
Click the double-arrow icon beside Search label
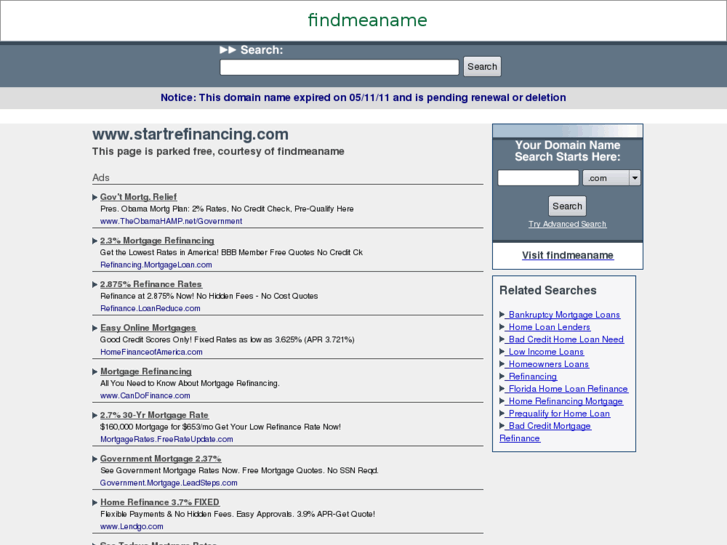coord(228,50)
